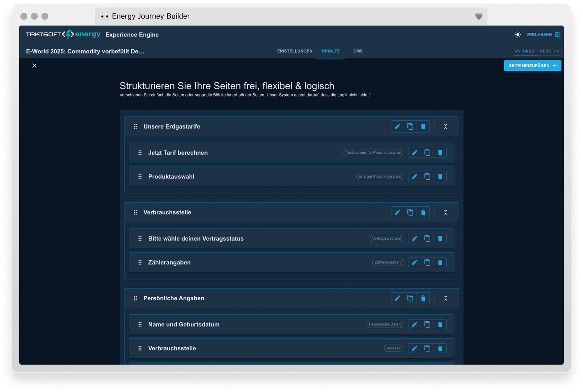Switch to the Einstellungen tab

[294, 51]
